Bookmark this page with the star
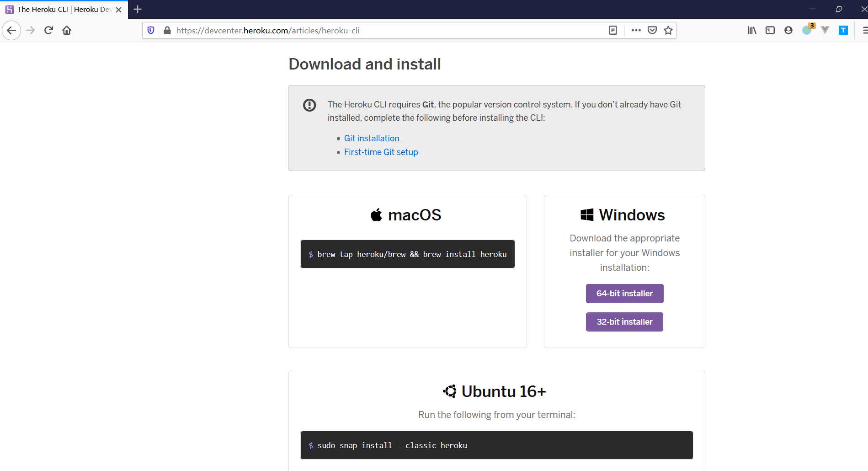 click(x=668, y=31)
